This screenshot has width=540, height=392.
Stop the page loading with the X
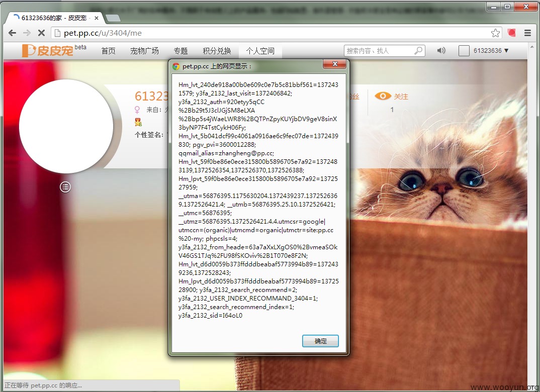(41, 33)
